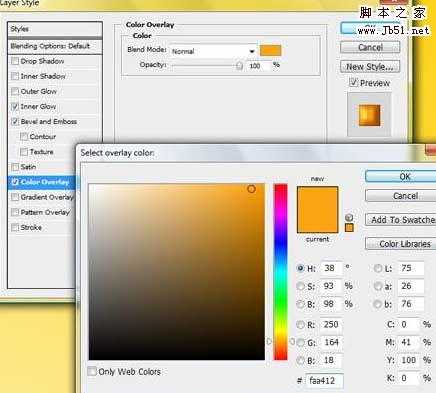This screenshot has height=393, width=436.
Task: Enable the Gradient Overlay checkbox
Action: pos(15,197)
